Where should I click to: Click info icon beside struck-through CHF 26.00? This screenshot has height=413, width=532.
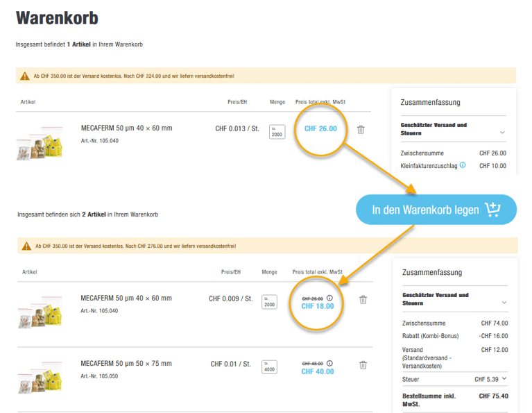[329, 298]
